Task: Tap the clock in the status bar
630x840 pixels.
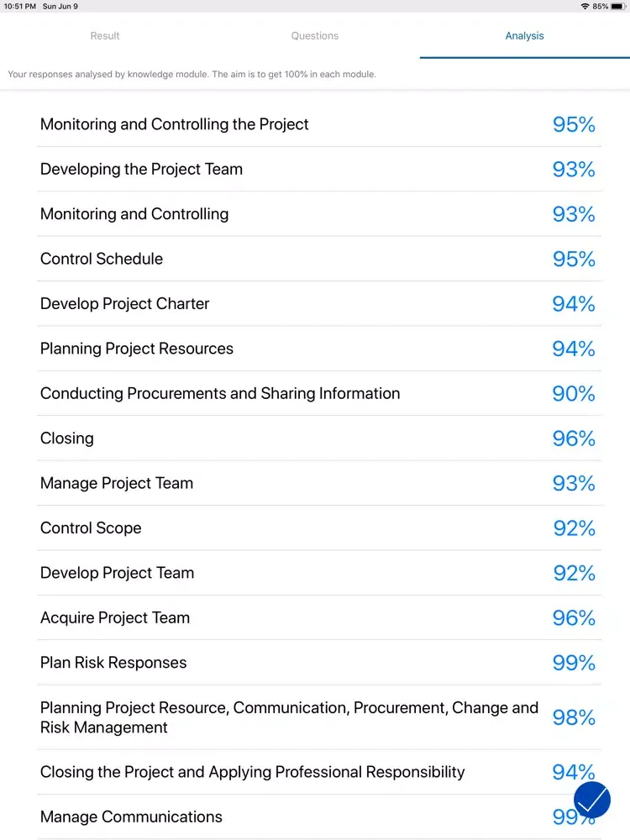Action: 19,6
